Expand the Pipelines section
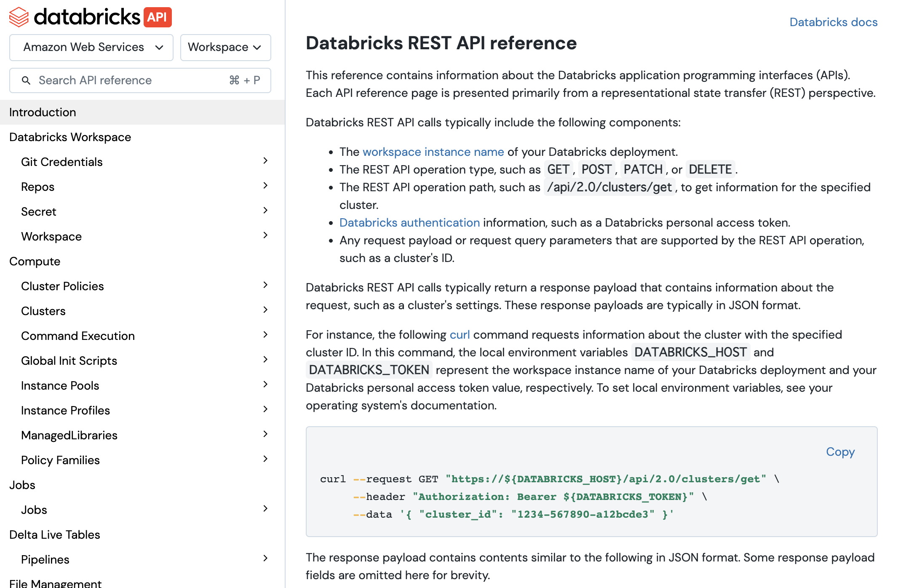The image size is (898, 588). 265,558
